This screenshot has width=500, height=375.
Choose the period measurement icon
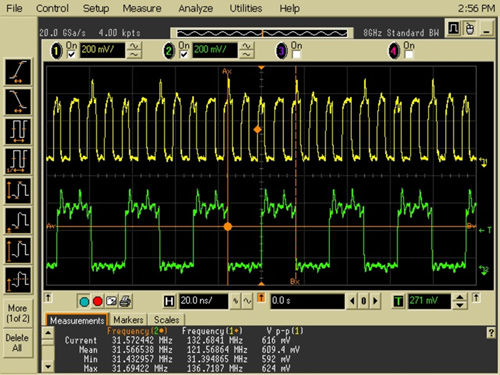(x=18, y=131)
